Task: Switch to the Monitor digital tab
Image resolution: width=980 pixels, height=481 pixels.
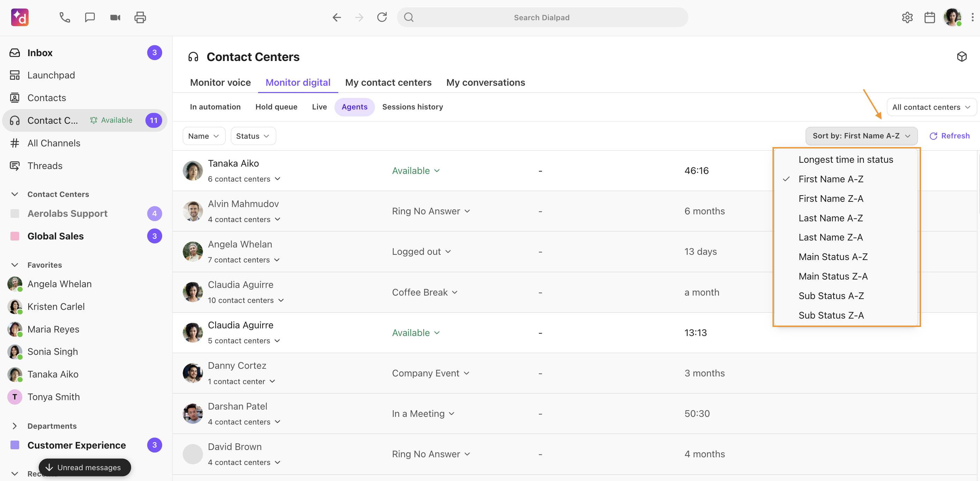Action: tap(298, 83)
